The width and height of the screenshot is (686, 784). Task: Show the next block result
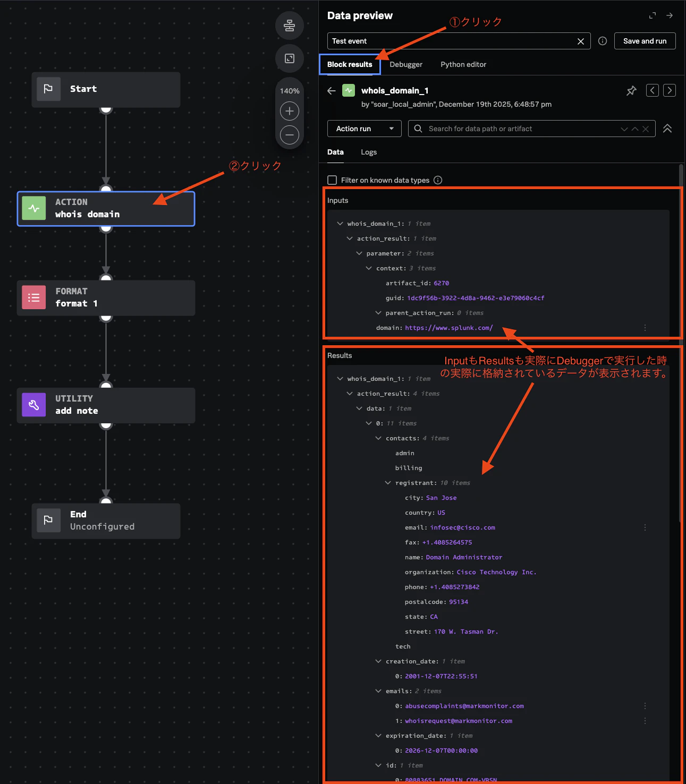click(x=670, y=90)
